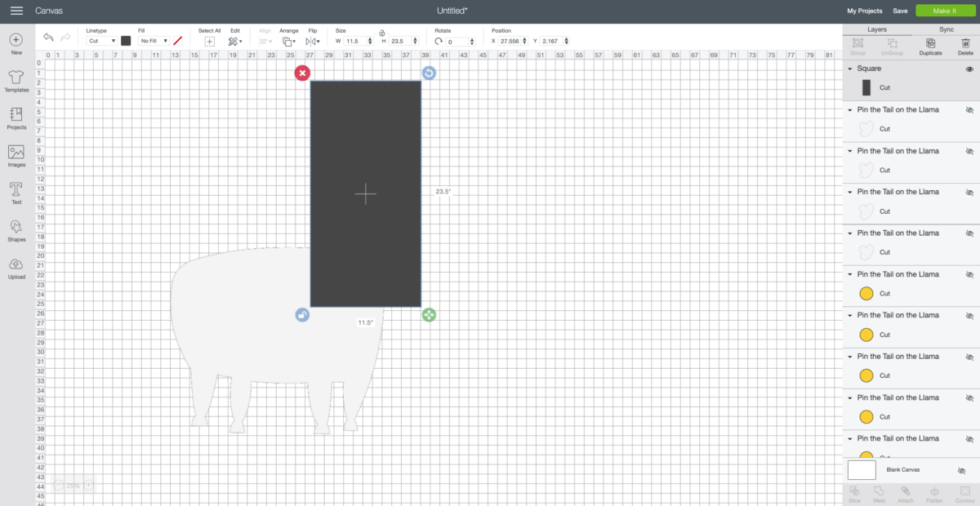
Task: Show the first Pin the Tail on the Llama layer
Action: click(x=971, y=109)
